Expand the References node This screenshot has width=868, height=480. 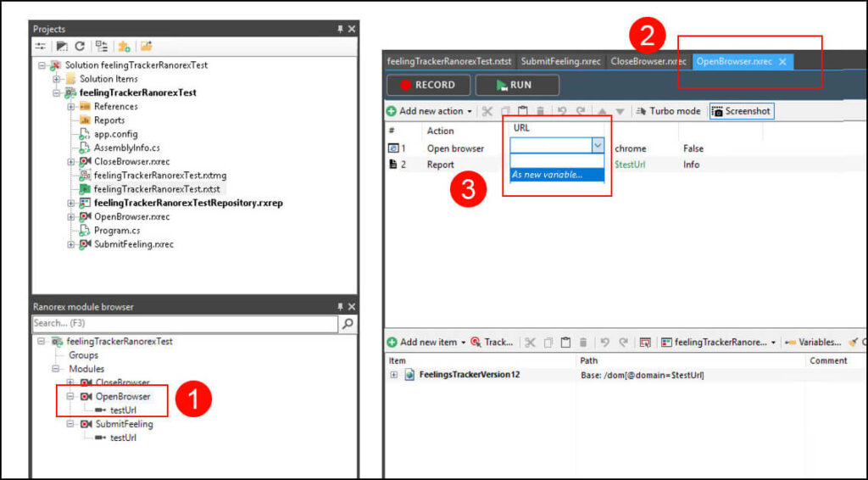coord(71,107)
